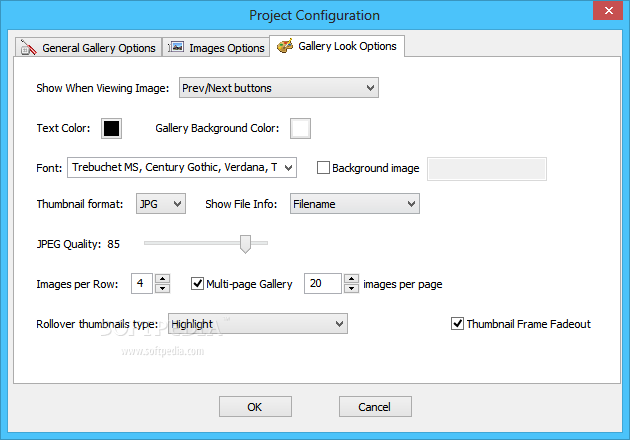Open Rollover thumbnails type dropdown

pyautogui.click(x=258, y=323)
